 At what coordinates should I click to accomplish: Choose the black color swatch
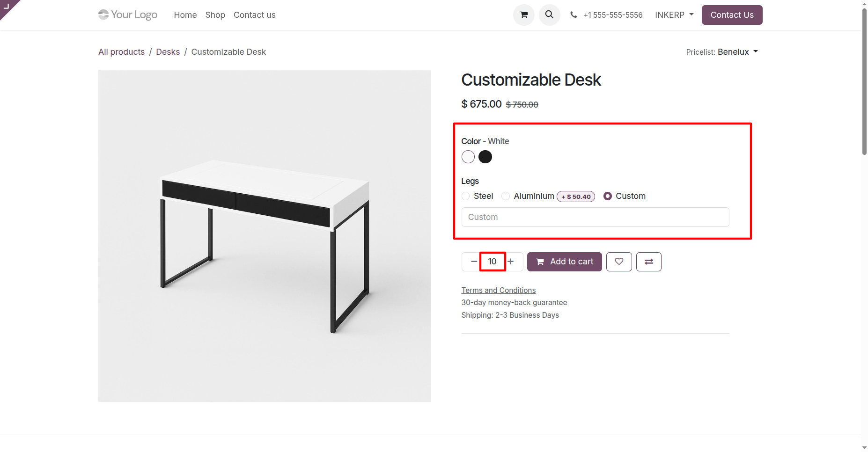(485, 157)
